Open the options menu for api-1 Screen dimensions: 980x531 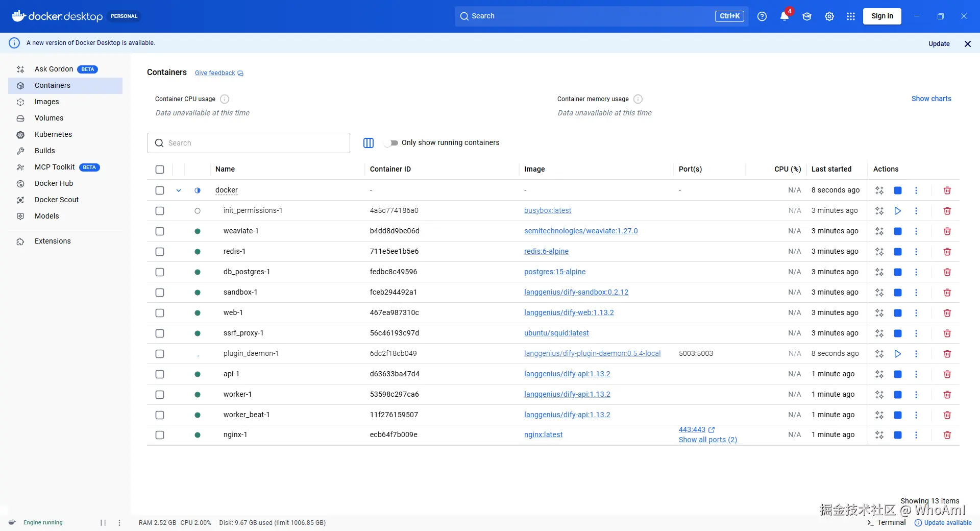click(x=916, y=374)
